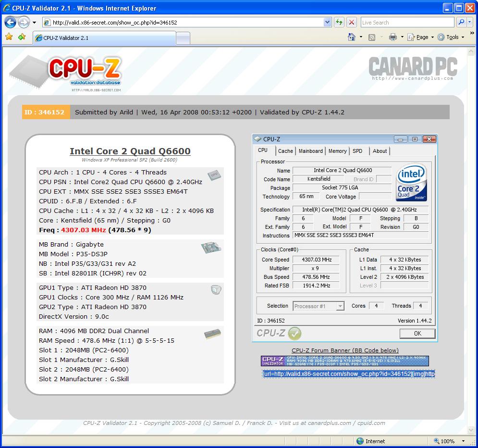Click the Refresh page icon
This screenshot has width=478, height=448.
(339, 22)
